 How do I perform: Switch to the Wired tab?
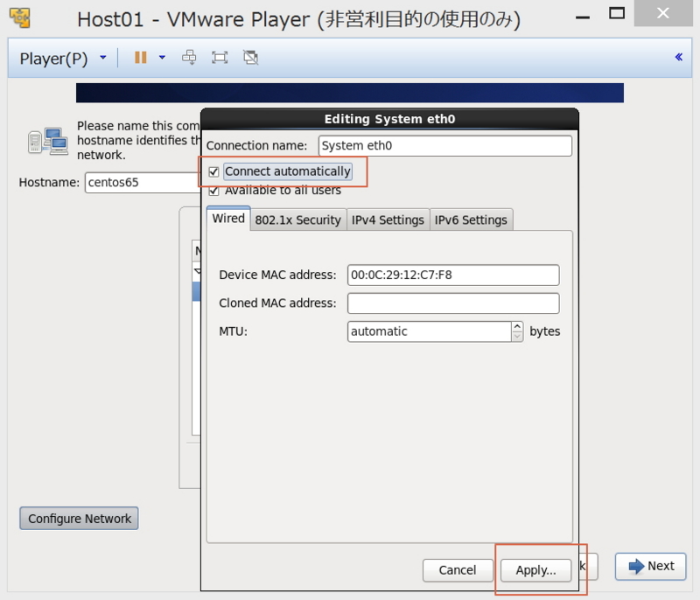click(228, 219)
